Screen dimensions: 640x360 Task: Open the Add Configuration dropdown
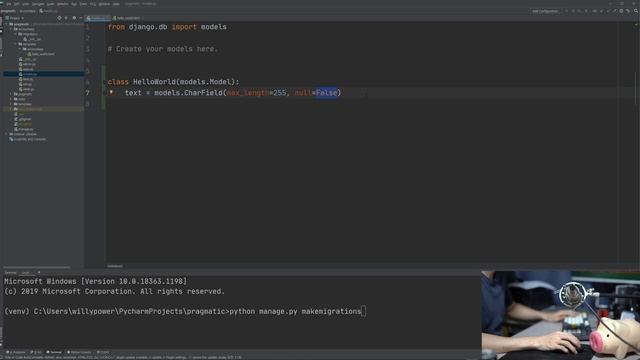(x=545, y=11)
